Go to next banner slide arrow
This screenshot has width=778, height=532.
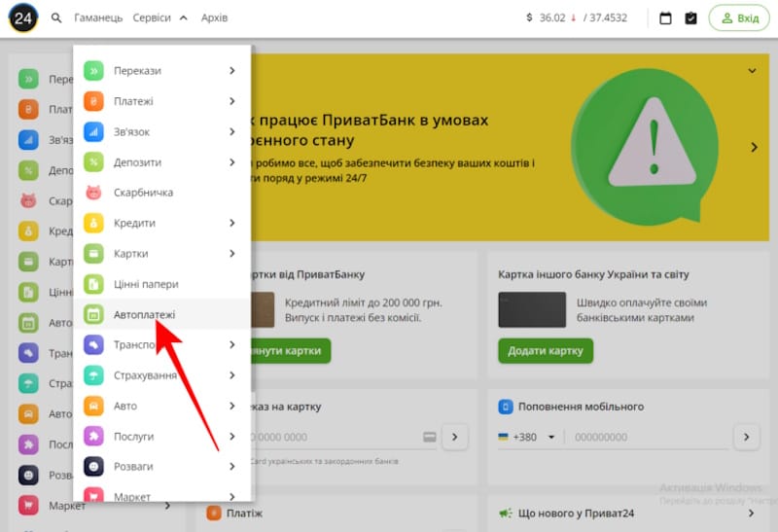click(754, 148)
